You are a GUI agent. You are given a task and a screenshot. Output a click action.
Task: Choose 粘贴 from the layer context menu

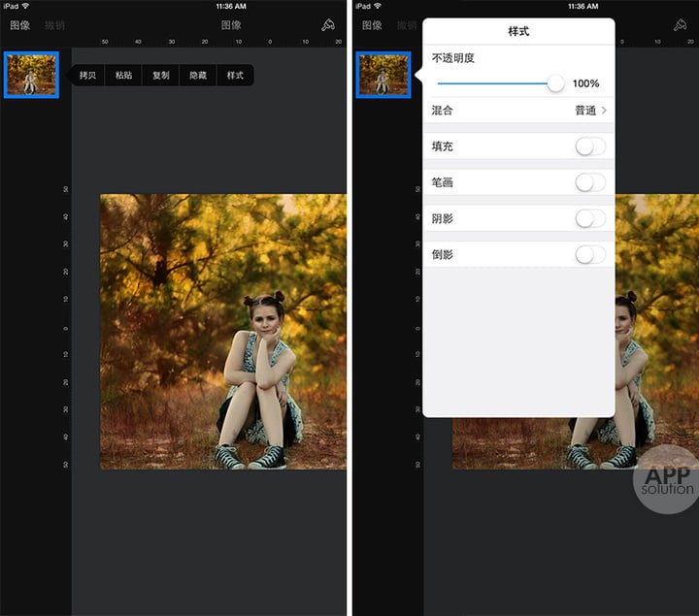coord(124,75)
